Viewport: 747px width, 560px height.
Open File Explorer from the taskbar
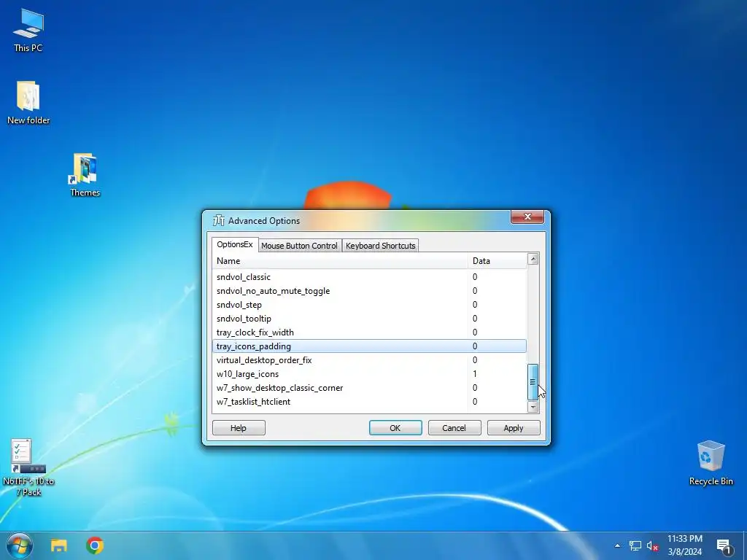(59, 545)
